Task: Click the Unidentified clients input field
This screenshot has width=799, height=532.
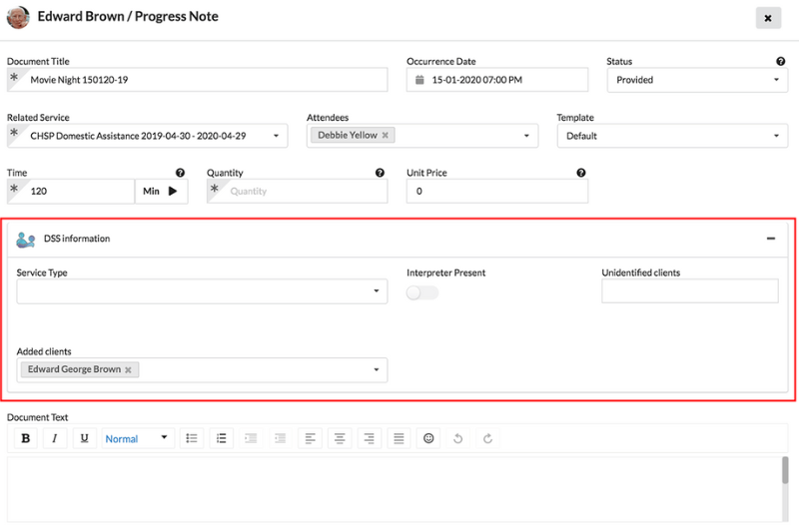Action: tap(690, 290)
